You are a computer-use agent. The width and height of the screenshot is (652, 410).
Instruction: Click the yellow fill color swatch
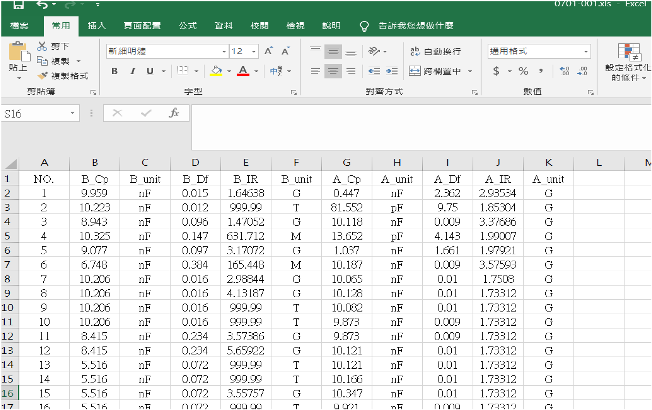click(x=216, y=71)
